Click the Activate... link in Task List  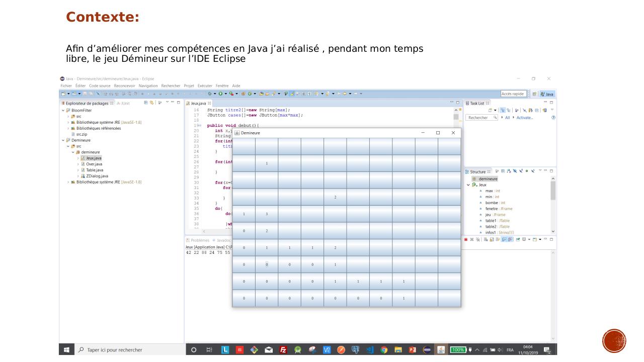click(525, 118)
